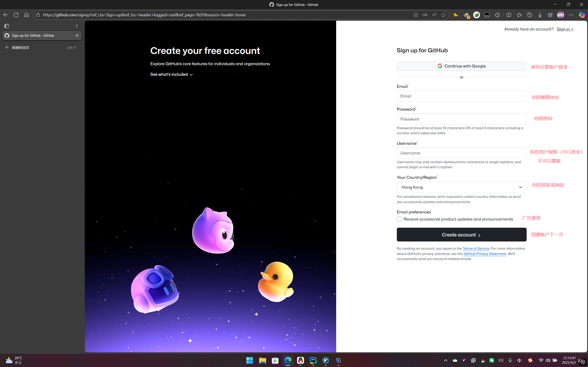Open the Country/Region dropdown showing Hong Kong
588x367 pixels.
[x=461, y=187]
